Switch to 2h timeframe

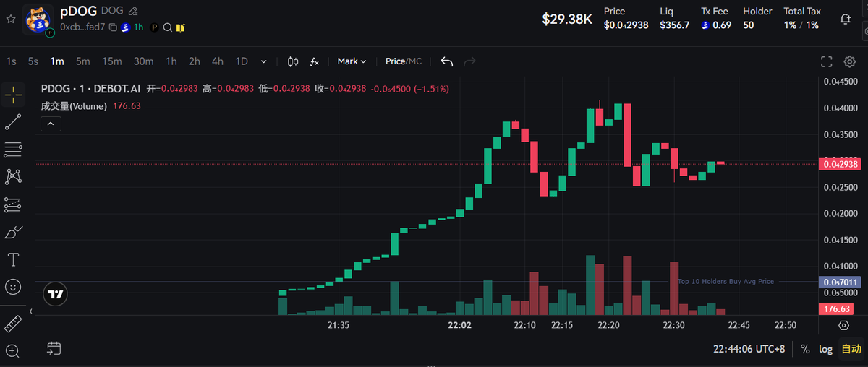195,61
